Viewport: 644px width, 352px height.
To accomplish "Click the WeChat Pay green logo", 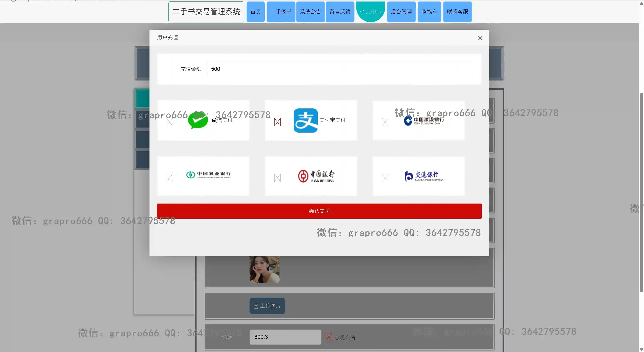I will coord(198,120).
